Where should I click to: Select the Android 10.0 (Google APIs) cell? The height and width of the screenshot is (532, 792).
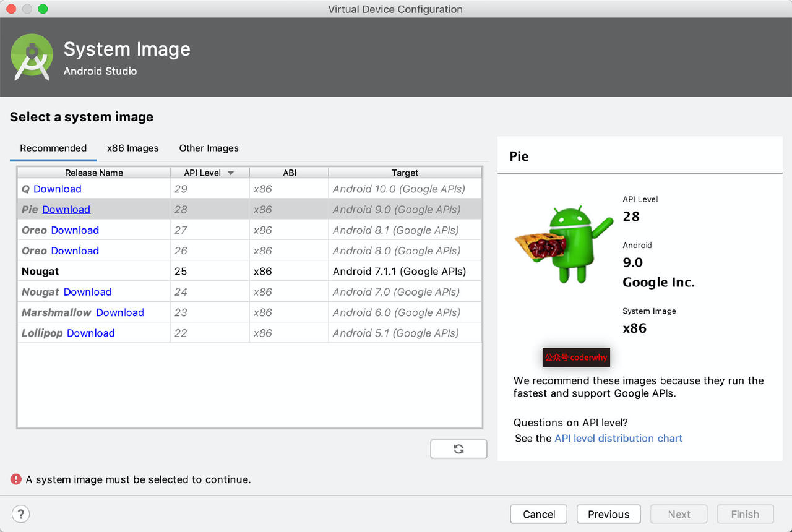405,189
